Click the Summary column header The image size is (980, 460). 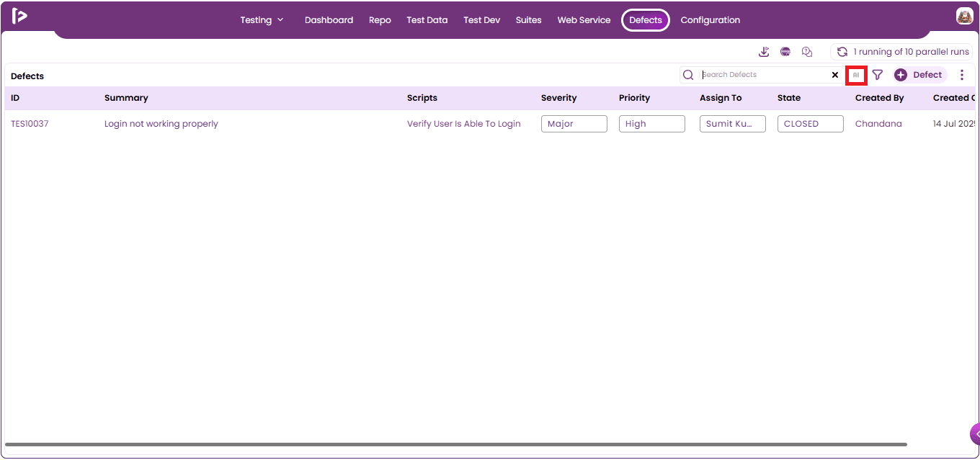point(126,98)
